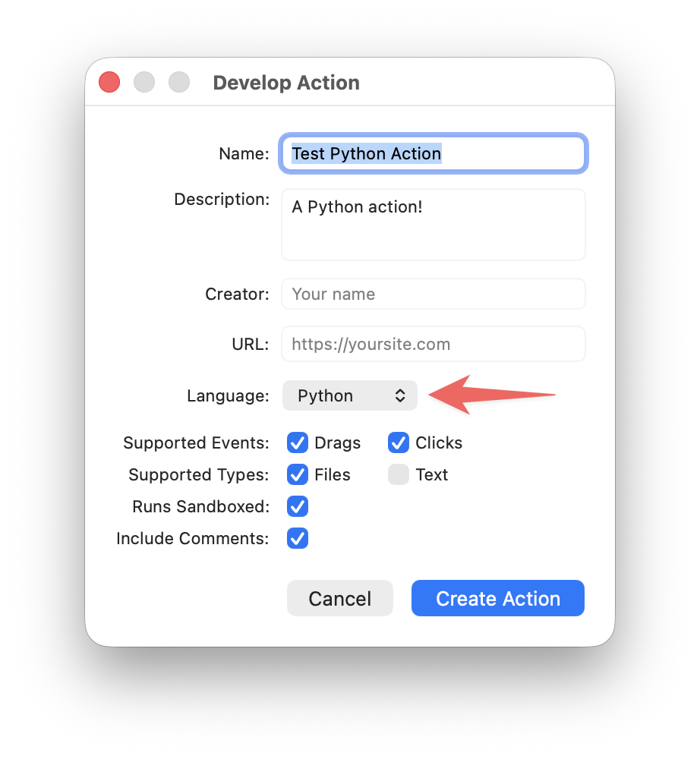The image size is (700, 759).
Task: Click the URL input field
Action: pyautogui.click(x=433, y=344)
